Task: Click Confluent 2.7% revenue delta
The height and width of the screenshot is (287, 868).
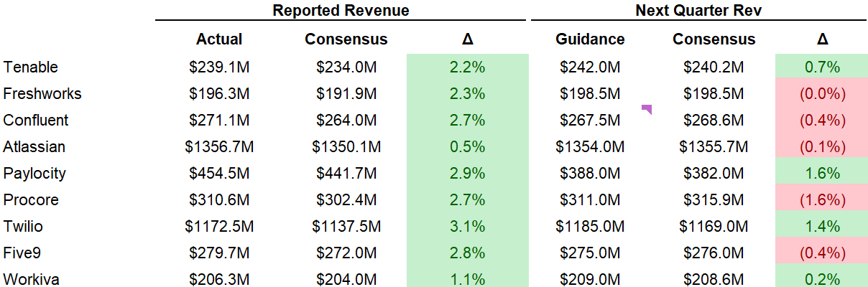Action: click(x=467, y=120)
